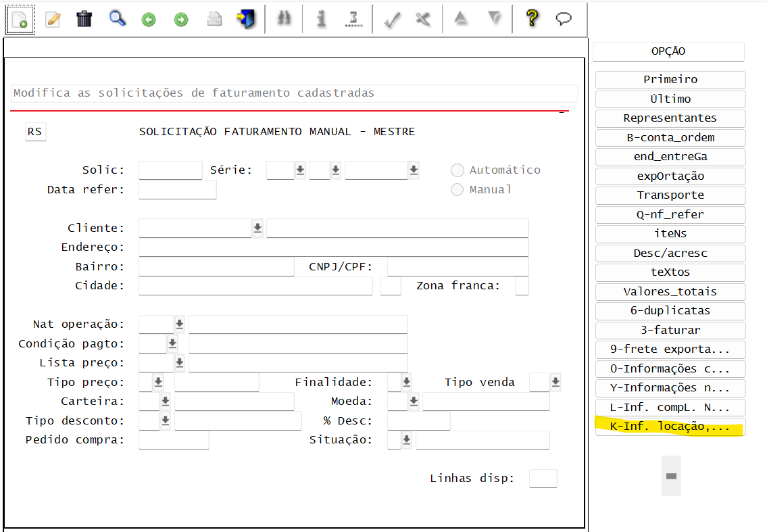The width and height of the screenshot is (767, 532).
Task: Click the 3-faturar button
Action: click(x=670, y=331)
